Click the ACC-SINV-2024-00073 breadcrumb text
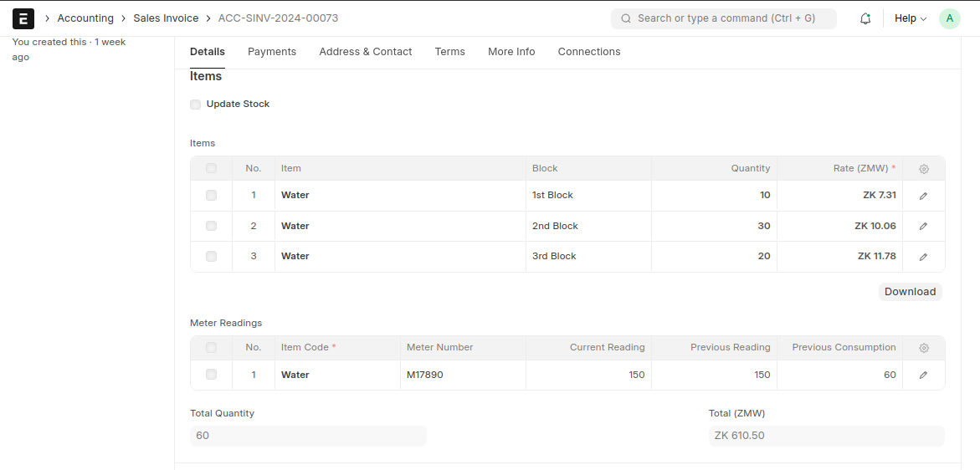Screen dimensions: 980x470 click(x=278, y=18)
